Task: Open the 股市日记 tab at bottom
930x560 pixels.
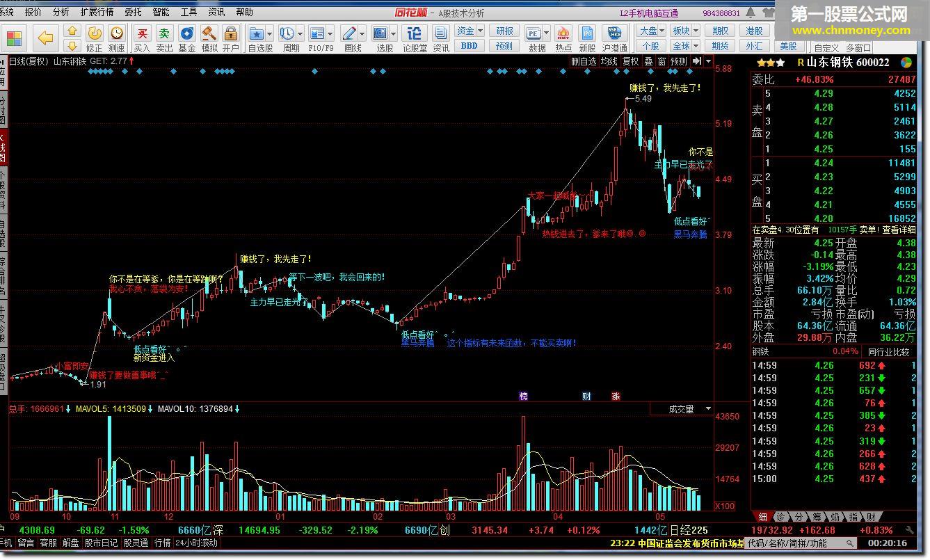Action: click(x=102, y=543)
